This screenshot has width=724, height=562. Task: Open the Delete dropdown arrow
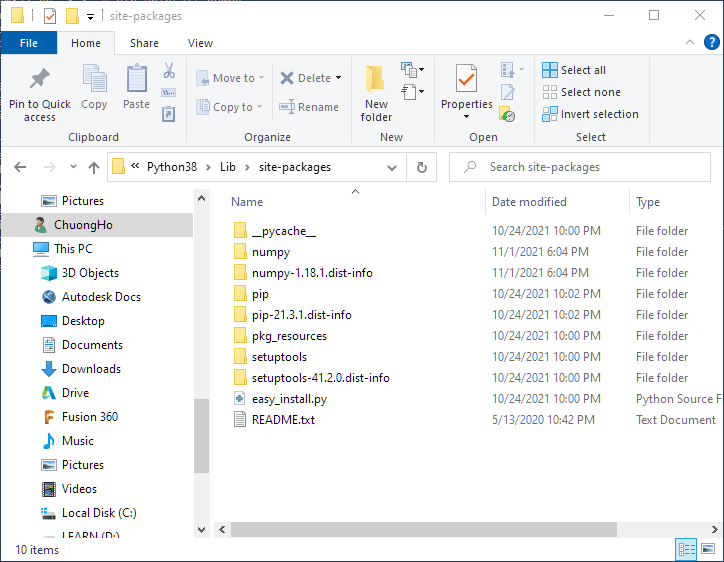coord(338,78)
